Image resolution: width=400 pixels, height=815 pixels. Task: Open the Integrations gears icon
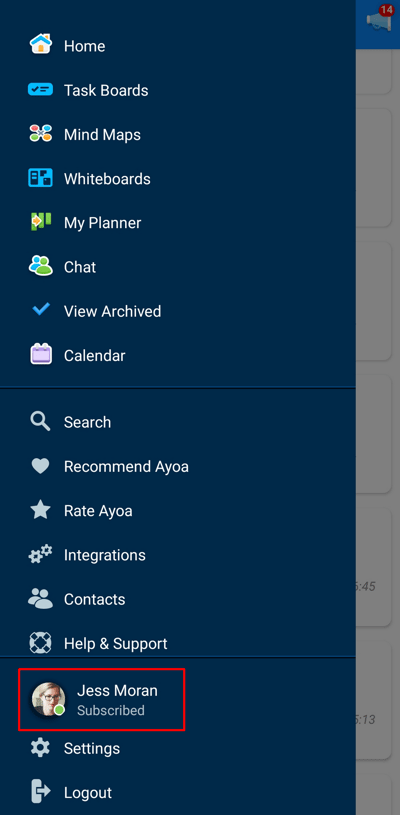click(41, 555)
